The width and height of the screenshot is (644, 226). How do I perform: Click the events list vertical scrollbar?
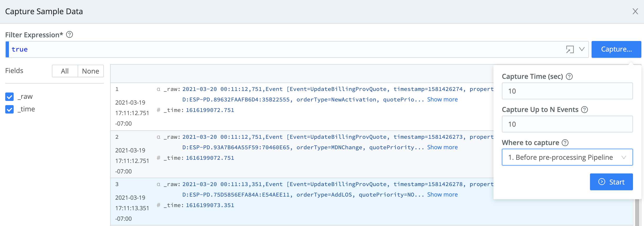(637, 212)
